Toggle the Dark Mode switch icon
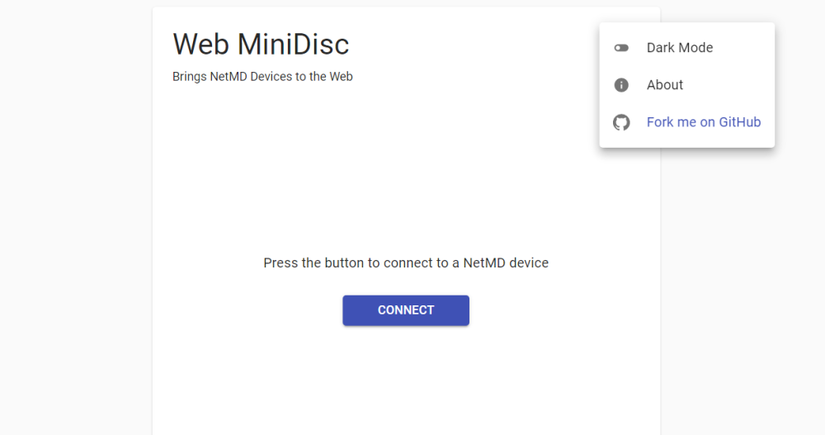The height and width of the screenshot is (435, 825). (621, 48)
